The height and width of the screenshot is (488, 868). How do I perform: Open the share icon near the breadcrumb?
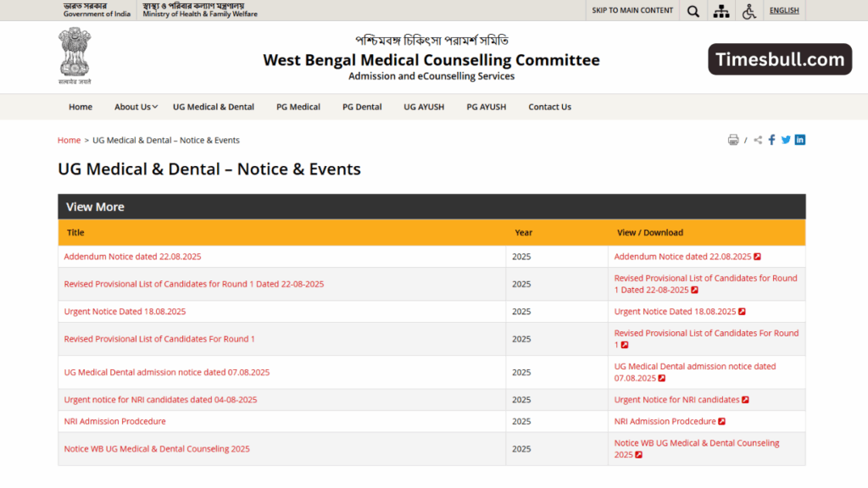(757, 139)
